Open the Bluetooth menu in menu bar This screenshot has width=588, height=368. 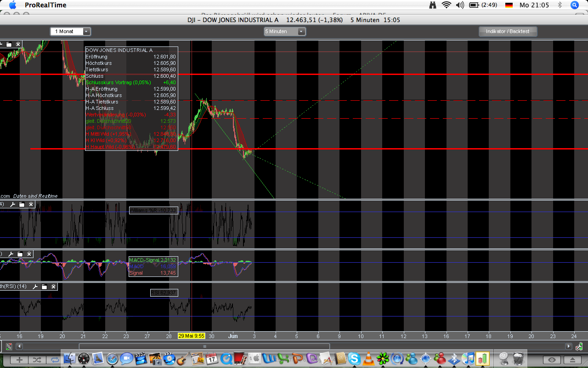[x=560, y=5]
